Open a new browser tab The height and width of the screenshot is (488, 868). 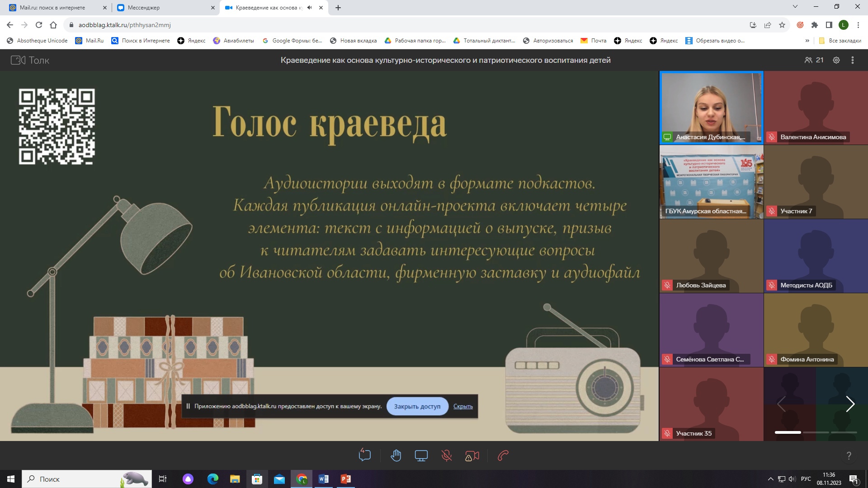tap(338, 8)
